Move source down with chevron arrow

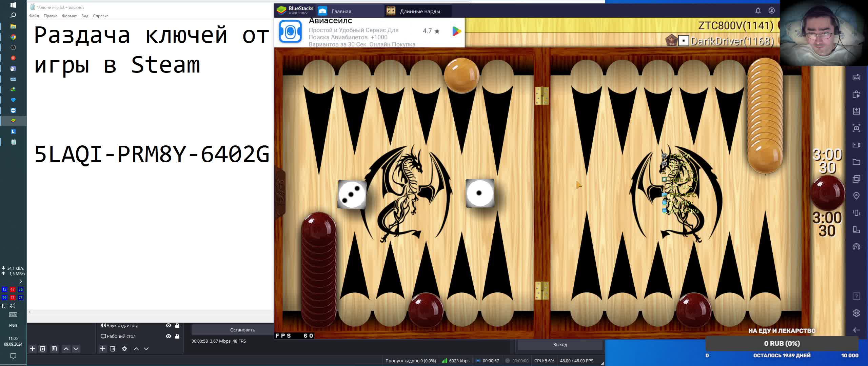click(146, 349)
